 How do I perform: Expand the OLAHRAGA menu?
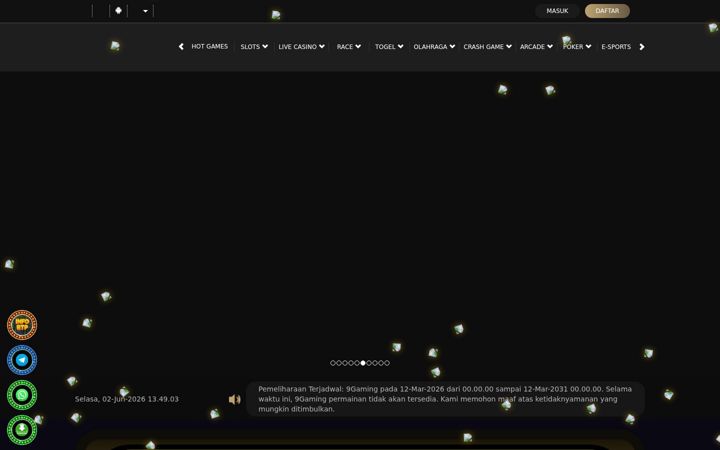(434, 46)
